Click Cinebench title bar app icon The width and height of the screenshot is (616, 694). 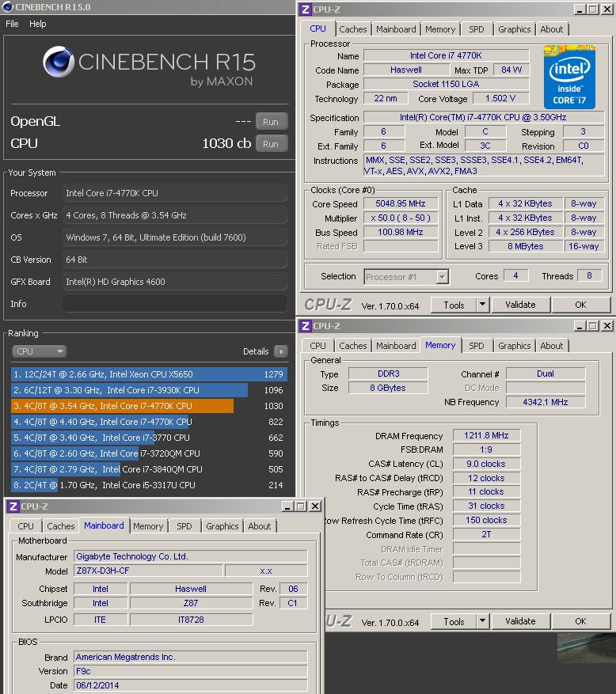pyautogui.click(x=7, y=7)
